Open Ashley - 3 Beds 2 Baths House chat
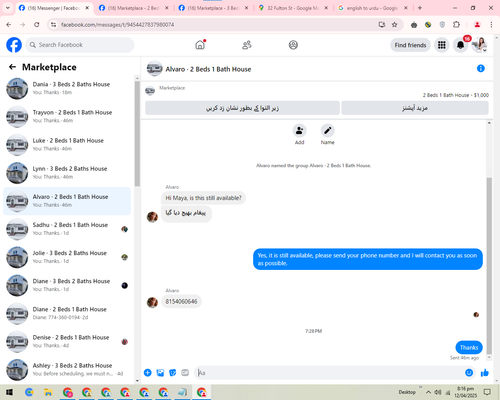 coord(67,370)
